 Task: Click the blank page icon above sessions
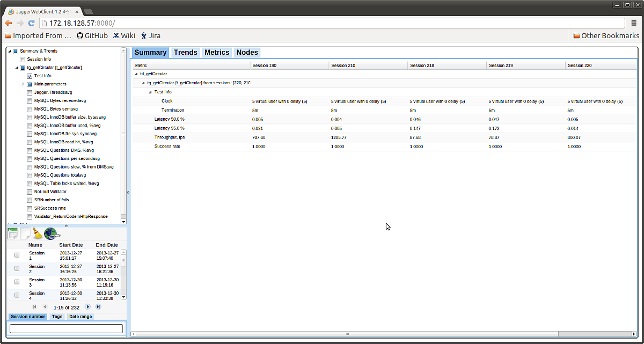point(26,233)
